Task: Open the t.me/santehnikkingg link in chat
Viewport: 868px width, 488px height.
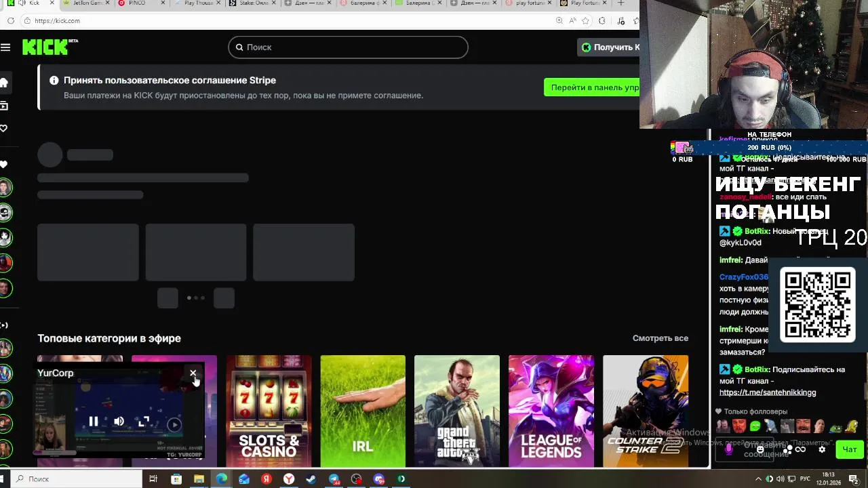Action: point(768,392)
